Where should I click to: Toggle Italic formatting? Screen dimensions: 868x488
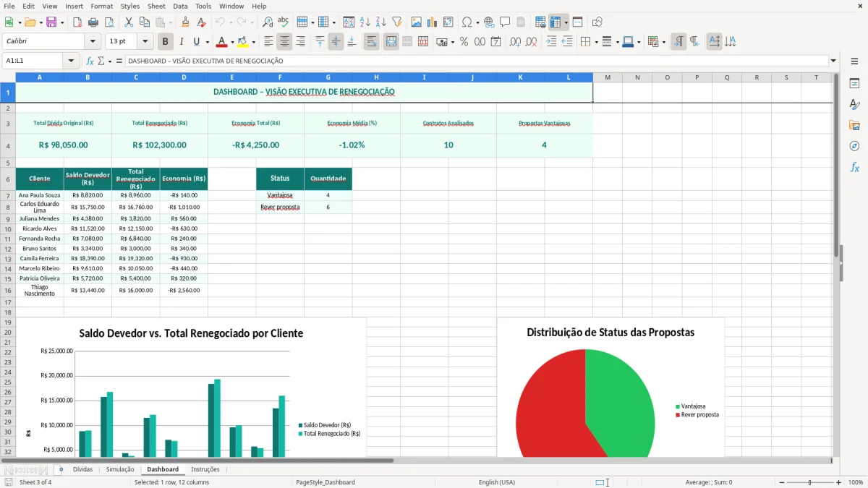tap(181, 42)
